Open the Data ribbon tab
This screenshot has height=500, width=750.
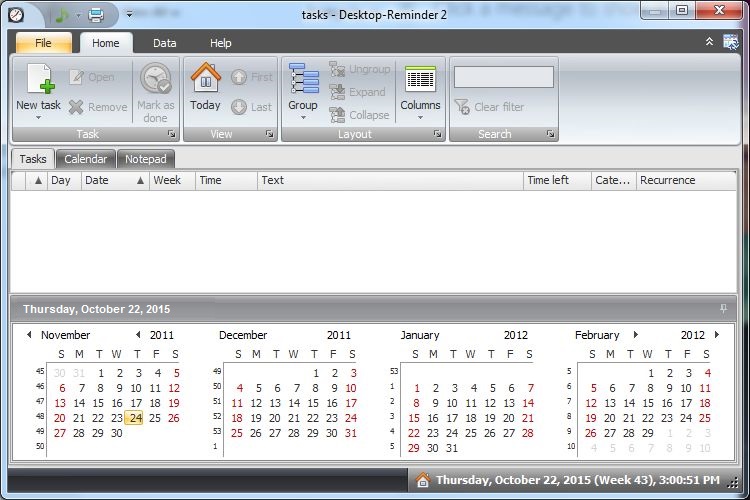[x=165, y=43]
